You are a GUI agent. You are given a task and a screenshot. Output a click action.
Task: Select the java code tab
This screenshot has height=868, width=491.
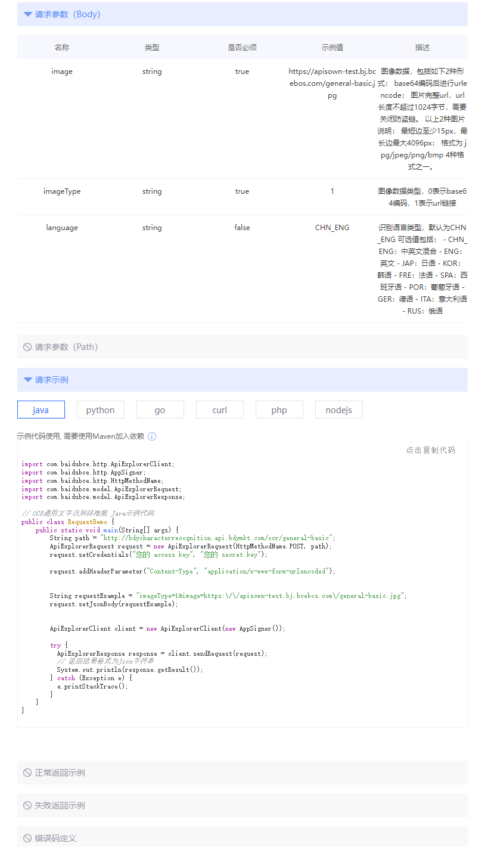[41, 410]
